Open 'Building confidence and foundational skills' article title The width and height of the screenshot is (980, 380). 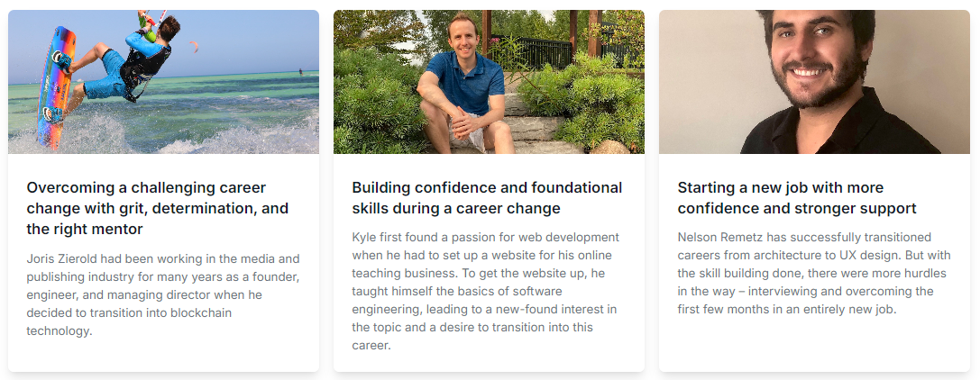pyautogui.click(x=487, y=198)
